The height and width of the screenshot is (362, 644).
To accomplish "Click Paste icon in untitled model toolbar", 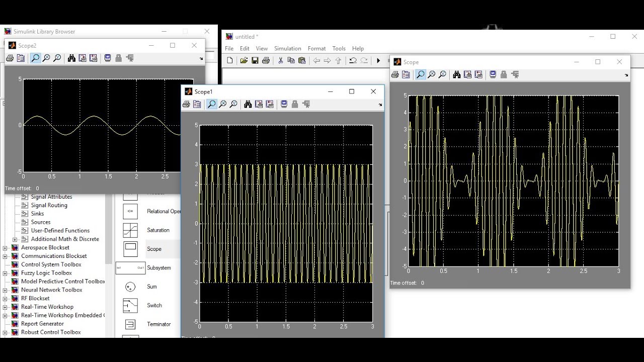I will click(302, 60).
